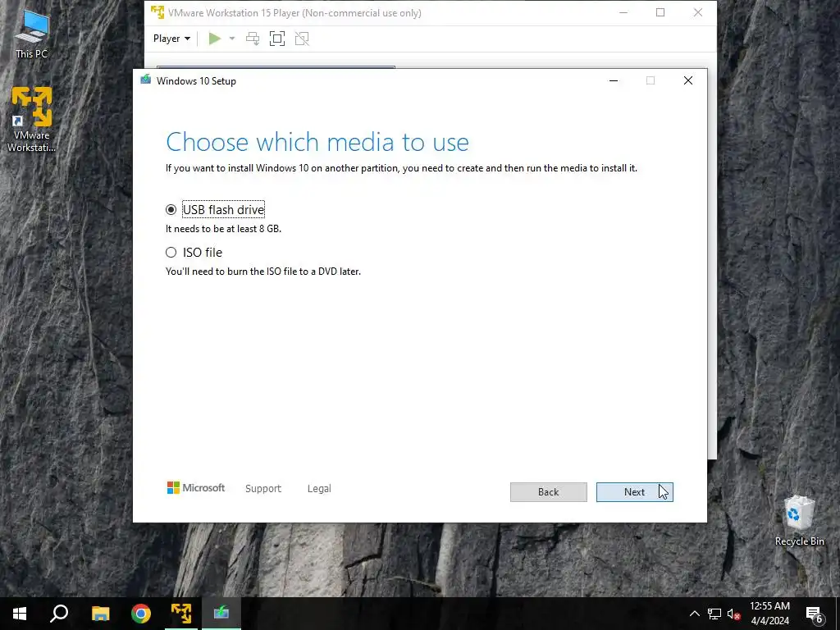Close the VMware Workstation Player window

tap(697, 12)
